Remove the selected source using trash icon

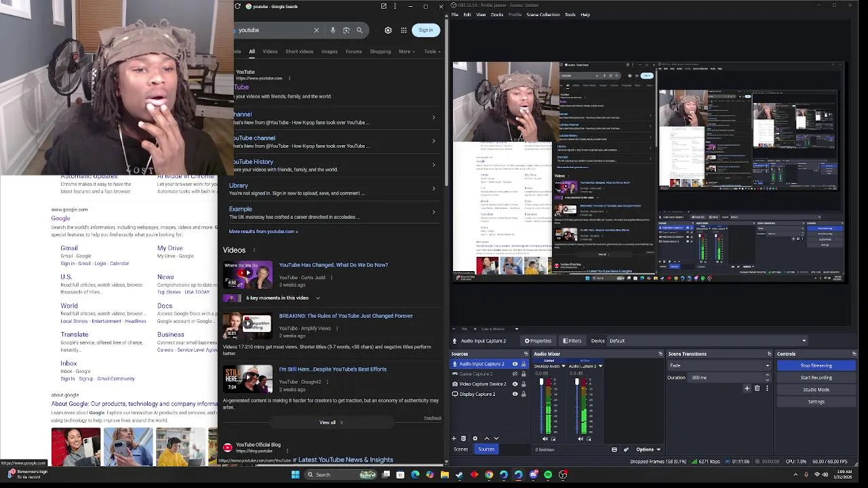(463, 439)
